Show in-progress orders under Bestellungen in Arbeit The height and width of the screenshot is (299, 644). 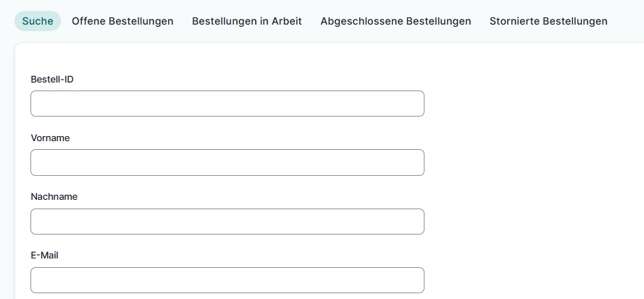pyautogui.click(x=247, y=21)
